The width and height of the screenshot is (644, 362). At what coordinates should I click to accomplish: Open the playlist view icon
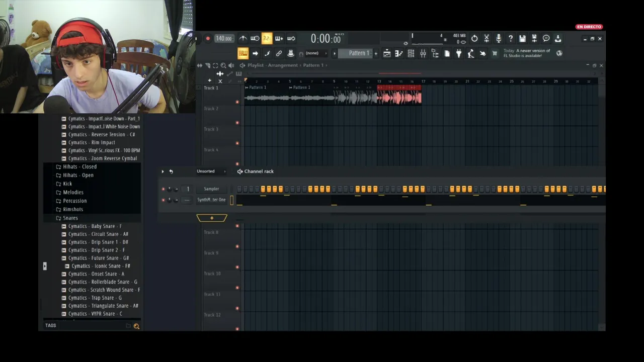click(x=387, y=53)
